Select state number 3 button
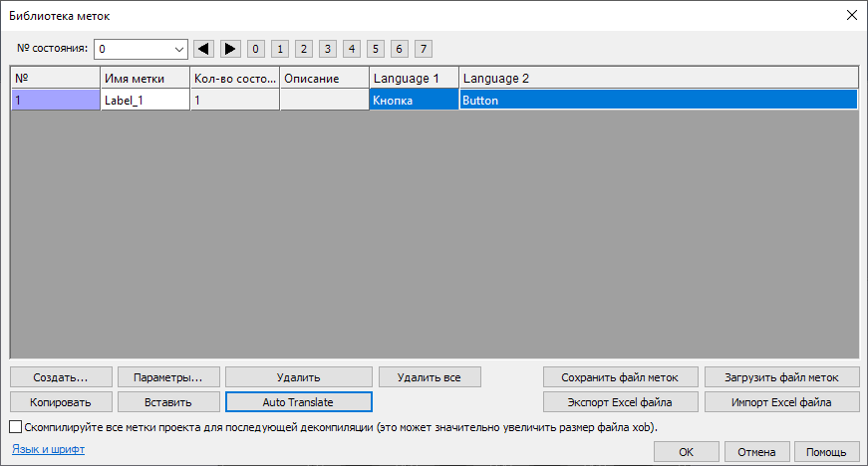This screenshot has width=868, height=466. [327, 48]
